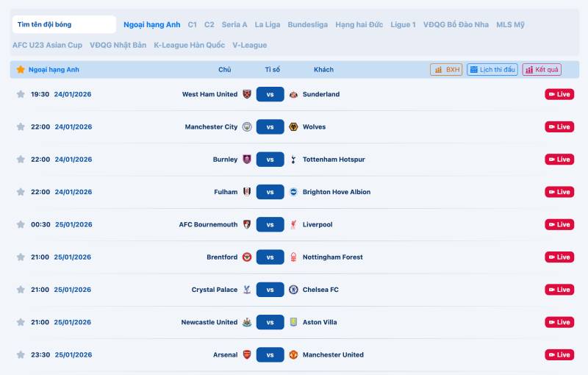Focus the Tìm tên đội bóng search field
Image resolution: width=588 pixels, height=375 pixels.
[x=64, y=24]
